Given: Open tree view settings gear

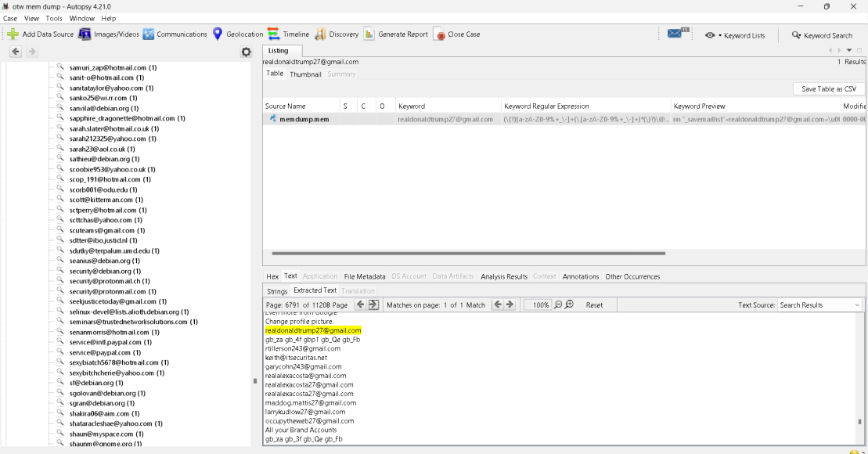Looking at the screenshot, I should pos(247,52).
